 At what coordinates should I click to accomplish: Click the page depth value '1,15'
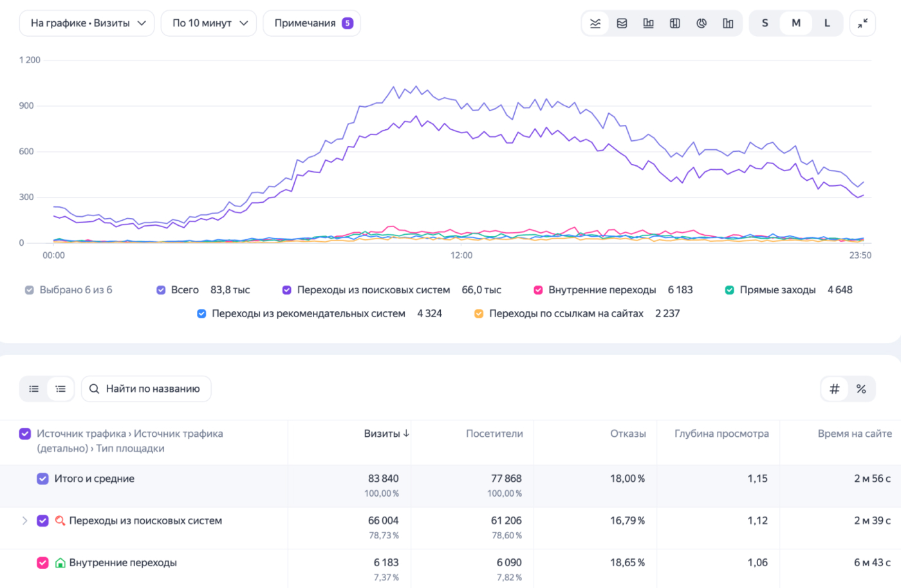point(757,479)
